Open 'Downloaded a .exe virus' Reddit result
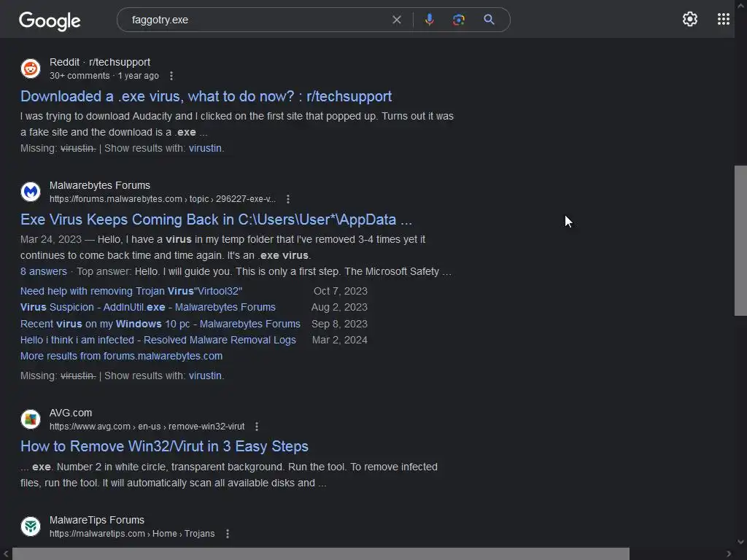 coord(206,96)
